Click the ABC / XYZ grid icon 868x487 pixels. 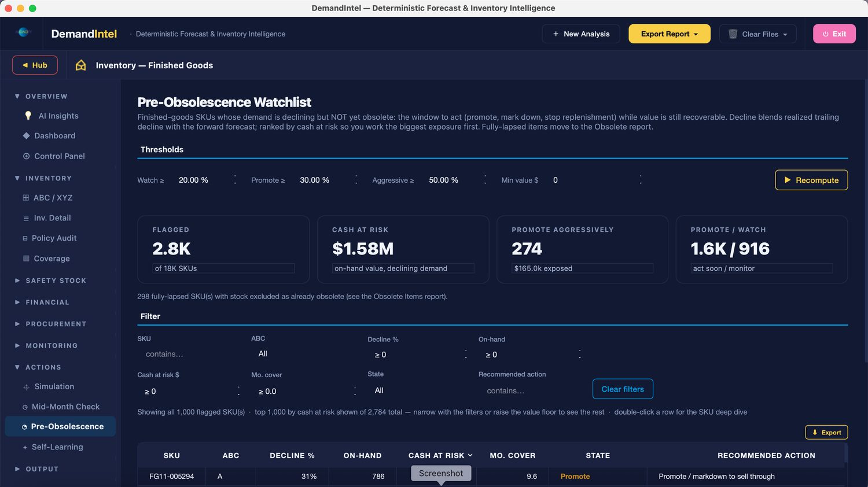tap(25, 198)
